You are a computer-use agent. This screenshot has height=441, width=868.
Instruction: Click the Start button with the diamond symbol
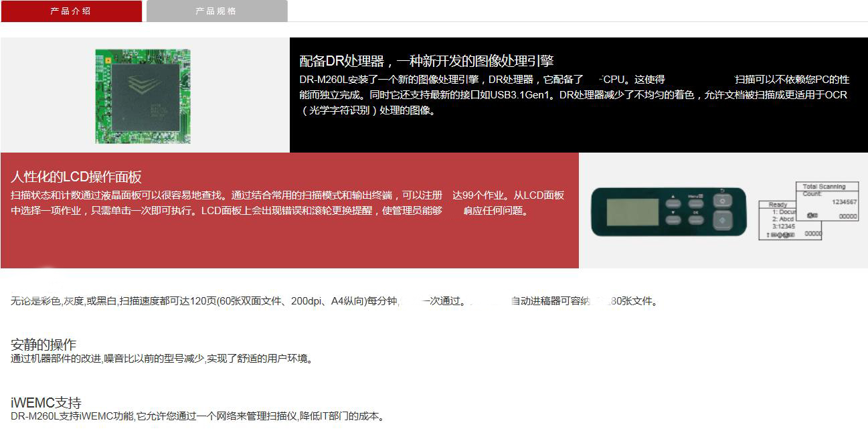click(x=723, y=220)
